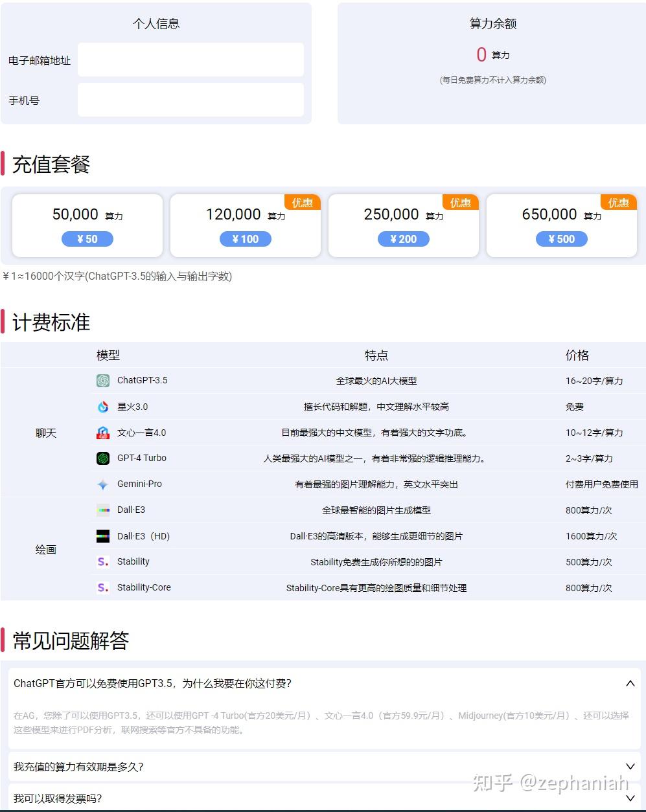Image resolution: width=646 pixels, height=812 pixels.
Task: Buy the ¥ 50 package
Action: tap(87, 239)
